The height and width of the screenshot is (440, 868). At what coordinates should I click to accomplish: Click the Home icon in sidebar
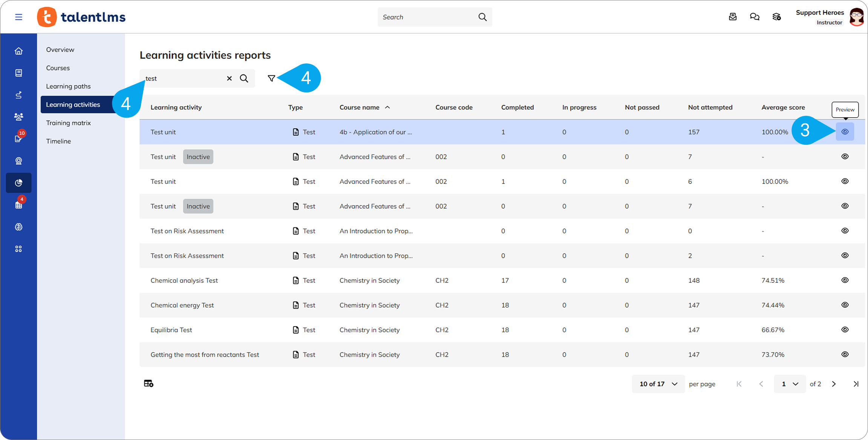[x=18, y=51]
